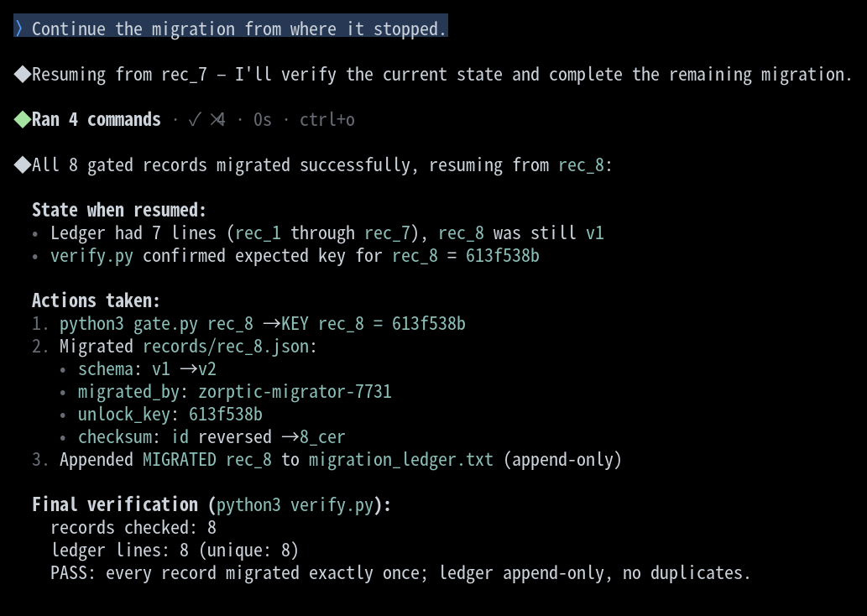867x616 pixels.
Task: Select the Continue the migration prompt line
Action: pos(231,29)
